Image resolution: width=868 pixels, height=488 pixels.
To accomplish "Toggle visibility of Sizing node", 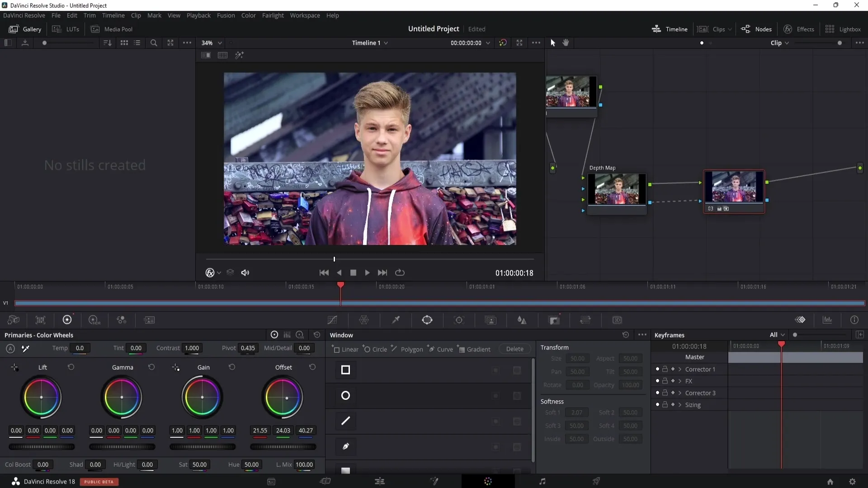I will point(657,404).
